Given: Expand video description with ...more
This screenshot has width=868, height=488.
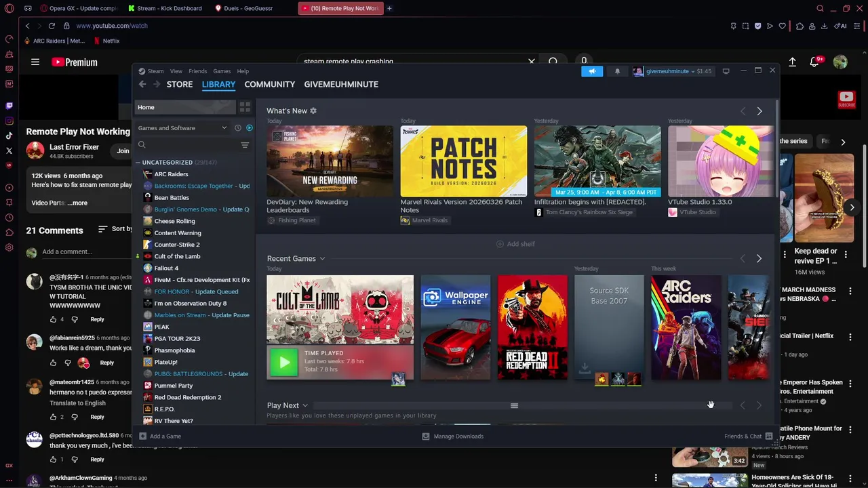Looking at the screenshot, I should [78, 203].
